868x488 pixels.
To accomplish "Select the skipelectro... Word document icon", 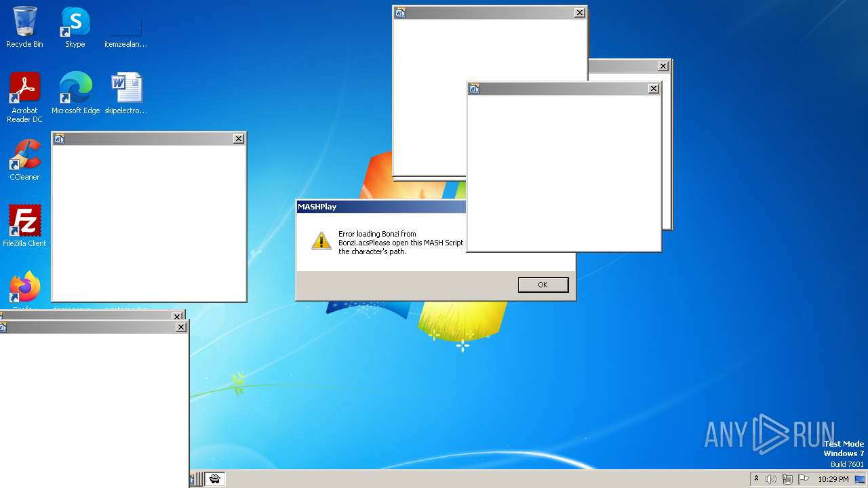I will tap(126, 94).
